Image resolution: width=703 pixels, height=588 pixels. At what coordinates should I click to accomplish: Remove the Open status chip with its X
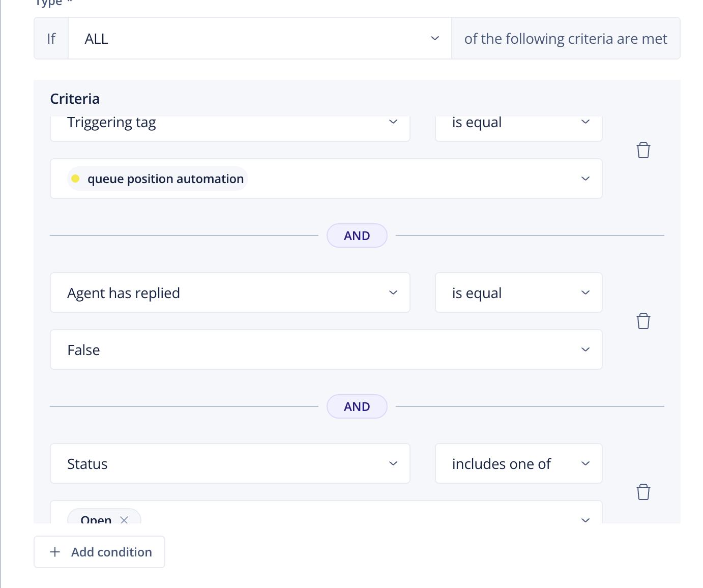click(x=124, y=519)
